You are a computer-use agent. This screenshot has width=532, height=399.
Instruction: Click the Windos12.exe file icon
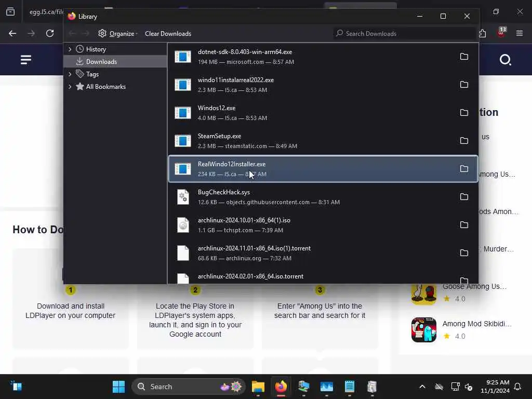coord(183,113)
